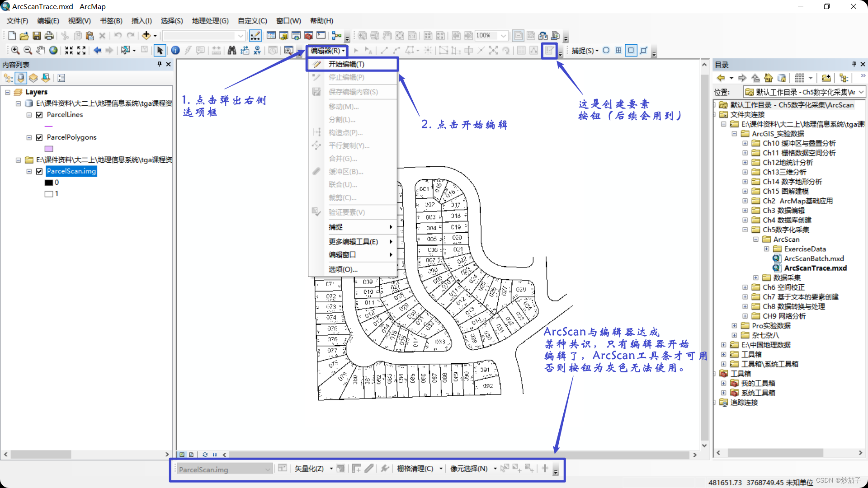868x488 pixels.
Task: Open the Catalog window icon
Action: [x=283, y=36]
